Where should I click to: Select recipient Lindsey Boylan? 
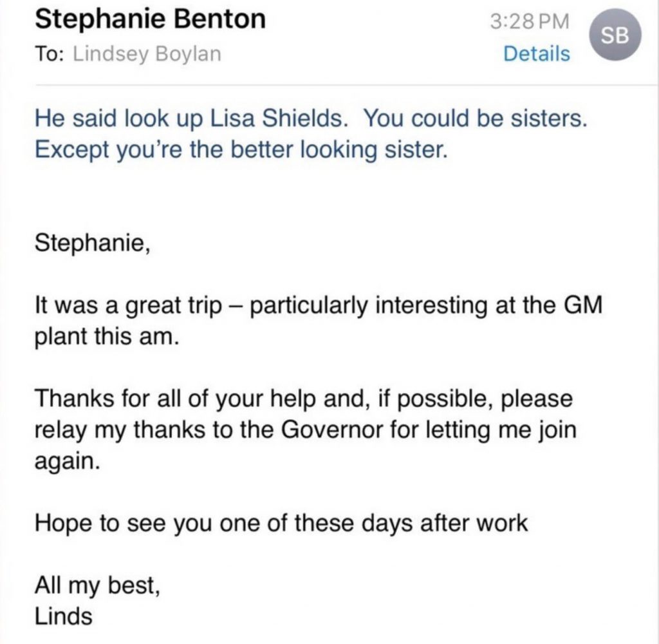click(147, 53)
